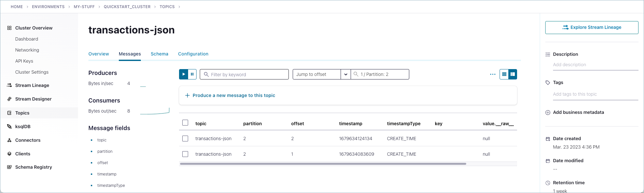This screenshot has height=193, width=644.
Task: Toggle the select-all messages checkbox
Action: [185, 123]
